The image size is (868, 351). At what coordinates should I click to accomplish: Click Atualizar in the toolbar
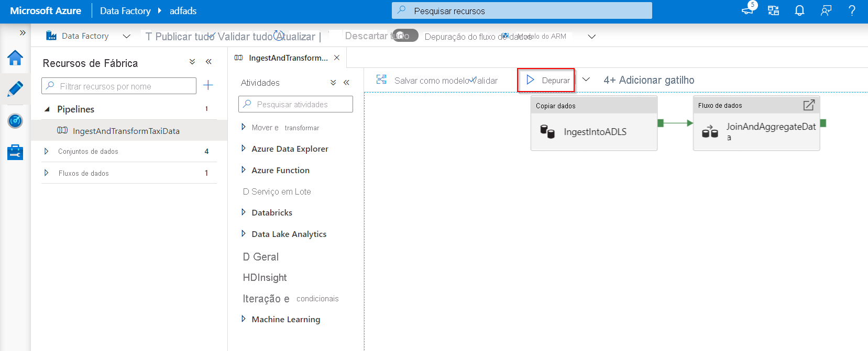click(x=297, y=36)
